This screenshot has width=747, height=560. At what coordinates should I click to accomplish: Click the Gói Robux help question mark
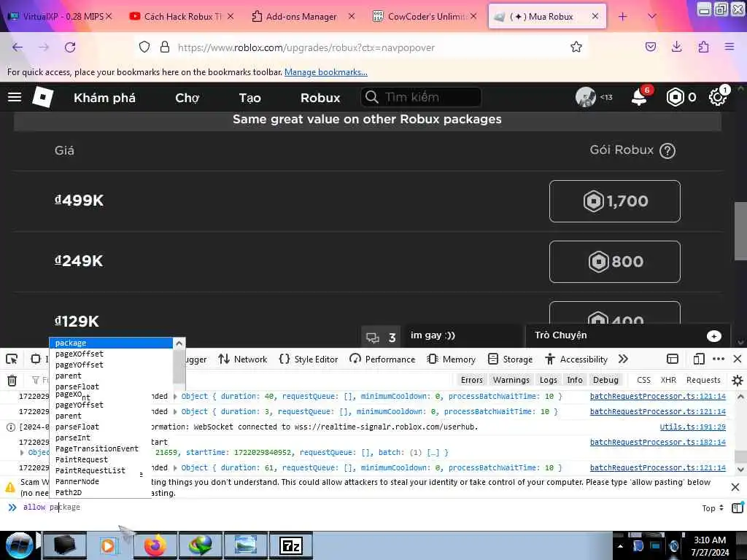click(x=667, y=150)
